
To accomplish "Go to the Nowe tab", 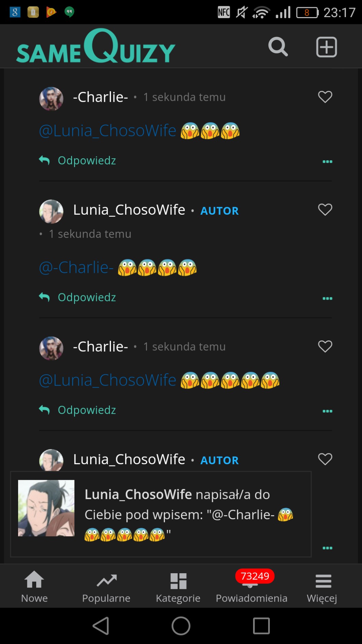I will coord(34,587).
